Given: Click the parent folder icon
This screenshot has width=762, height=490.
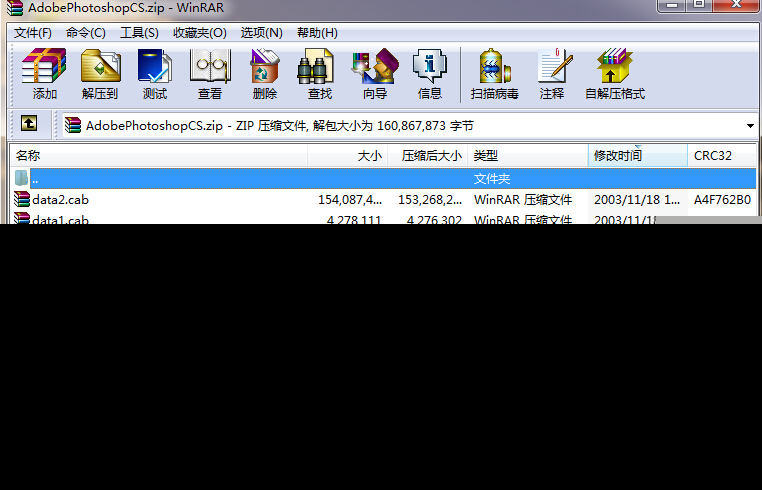Looking at the screenshot, I should point(21,178).
